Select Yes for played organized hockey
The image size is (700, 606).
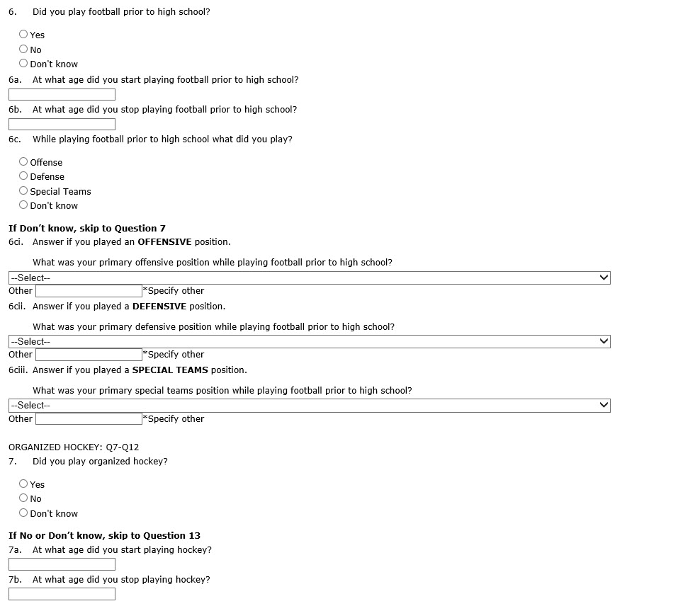pyautogui.click(x=23, y=484)
